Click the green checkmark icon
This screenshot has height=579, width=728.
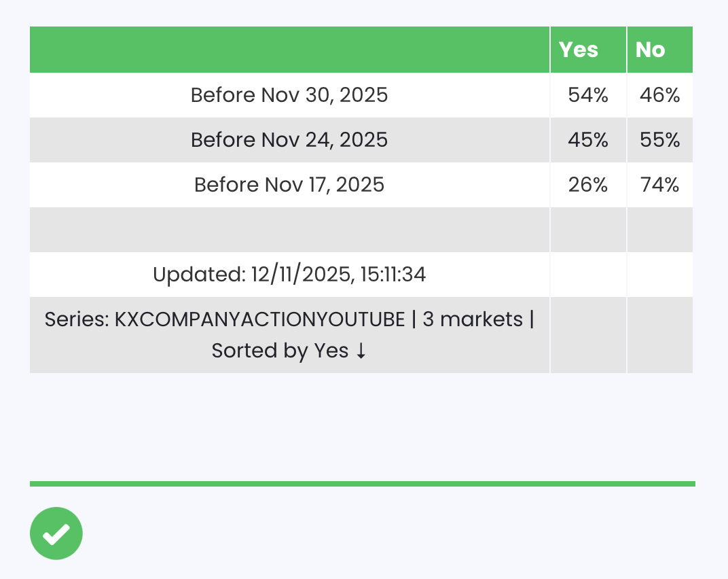pyautogui.click(x=56, y=533)
